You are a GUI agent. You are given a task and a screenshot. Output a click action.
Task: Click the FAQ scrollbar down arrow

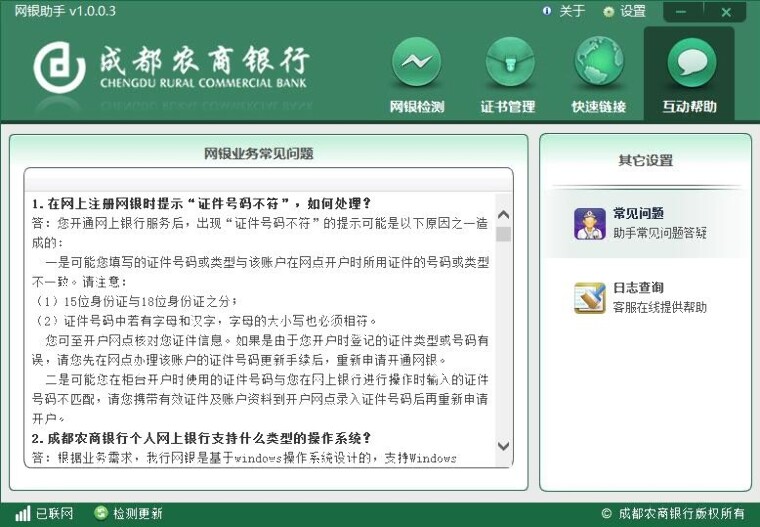(504, 446)
